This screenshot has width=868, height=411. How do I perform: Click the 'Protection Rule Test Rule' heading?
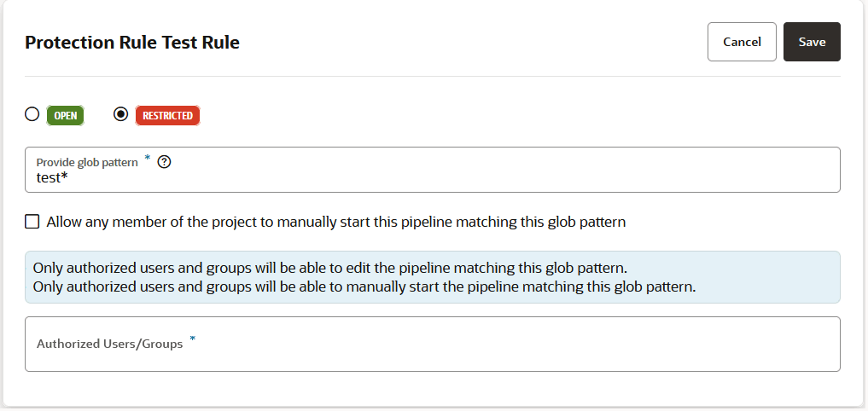[132, 43]
